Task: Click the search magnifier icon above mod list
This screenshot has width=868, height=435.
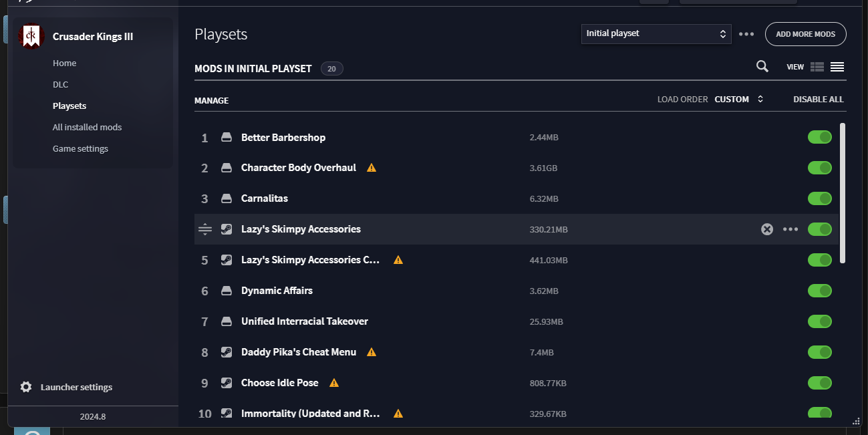Action: coord(762,66)
